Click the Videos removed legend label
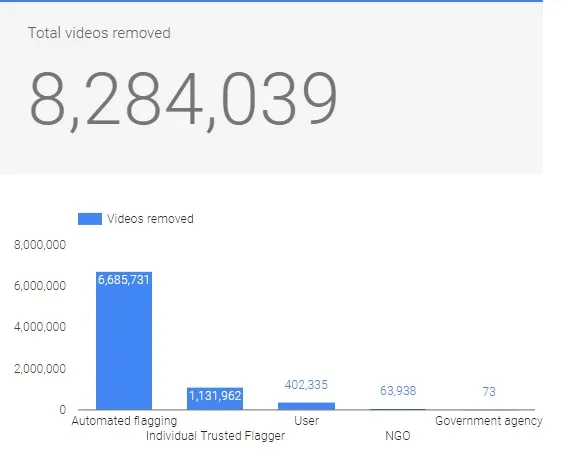Image resolution: width=563 pixels, height=449 pixels. click(150, 219)
